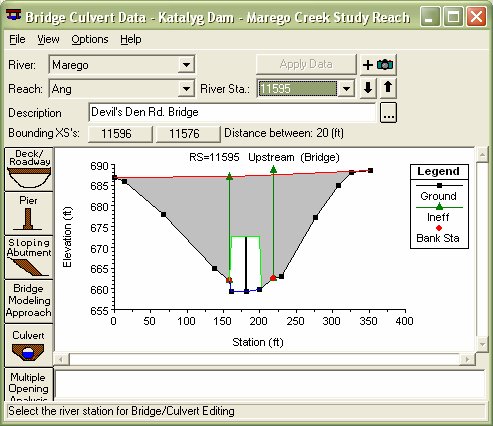
Task: Click the black pier line in bridge opening
Action: (x=246, y=264)
